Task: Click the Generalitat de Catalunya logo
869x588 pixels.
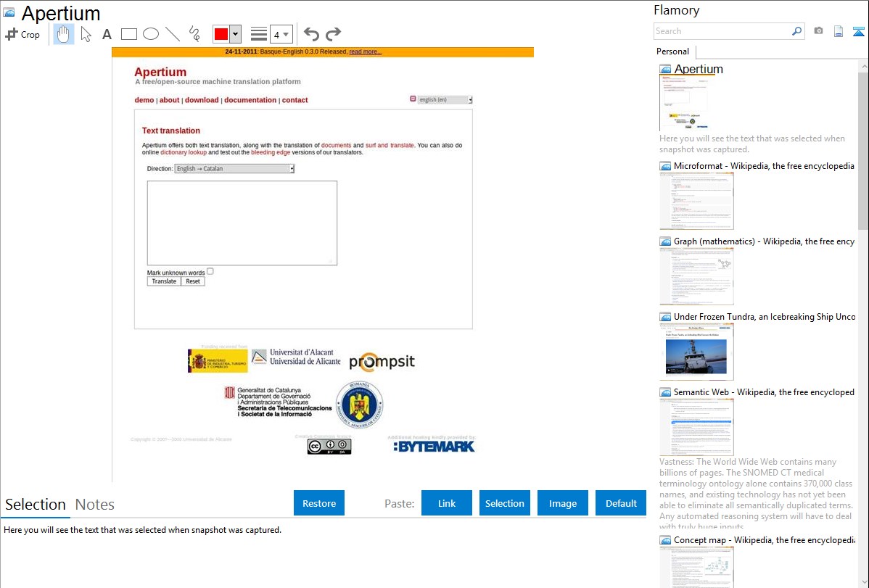Action: (x=278, y=402)
